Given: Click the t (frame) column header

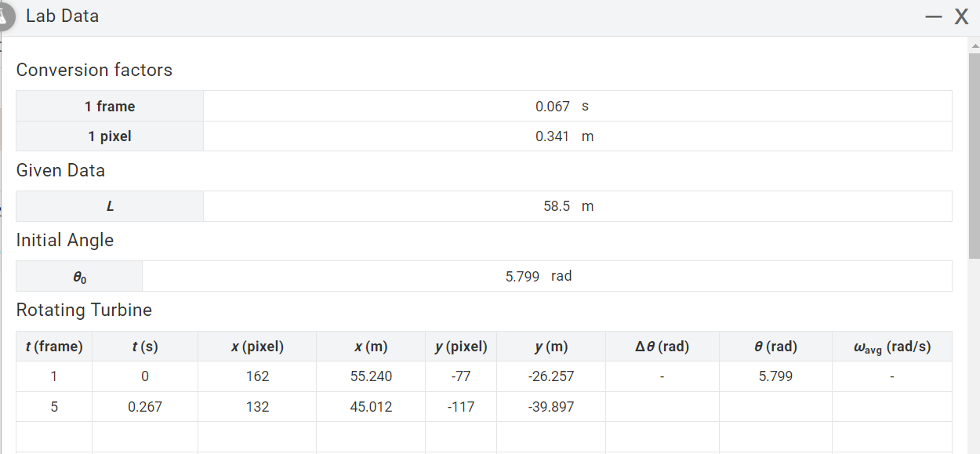Looking at the screenshot, I should [53, 346].
